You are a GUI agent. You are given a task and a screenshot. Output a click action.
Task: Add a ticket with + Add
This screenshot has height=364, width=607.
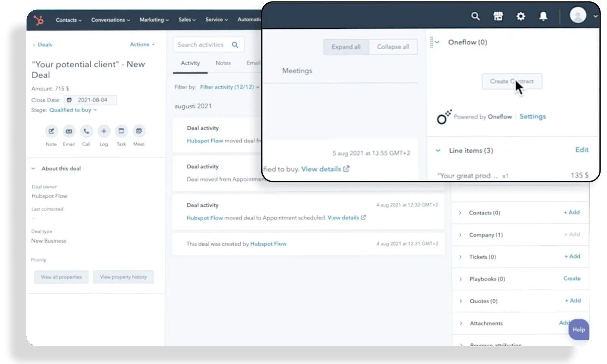pos(572,256)
